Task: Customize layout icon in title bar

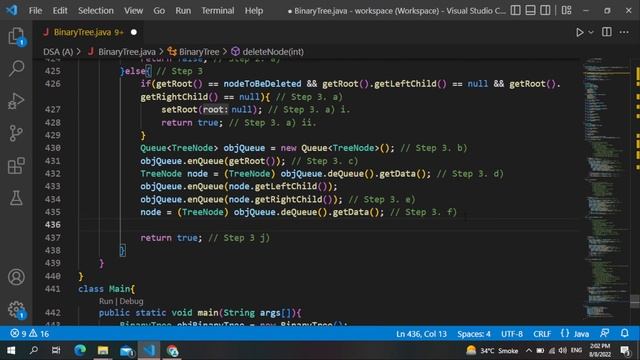Action: (567, 10)
